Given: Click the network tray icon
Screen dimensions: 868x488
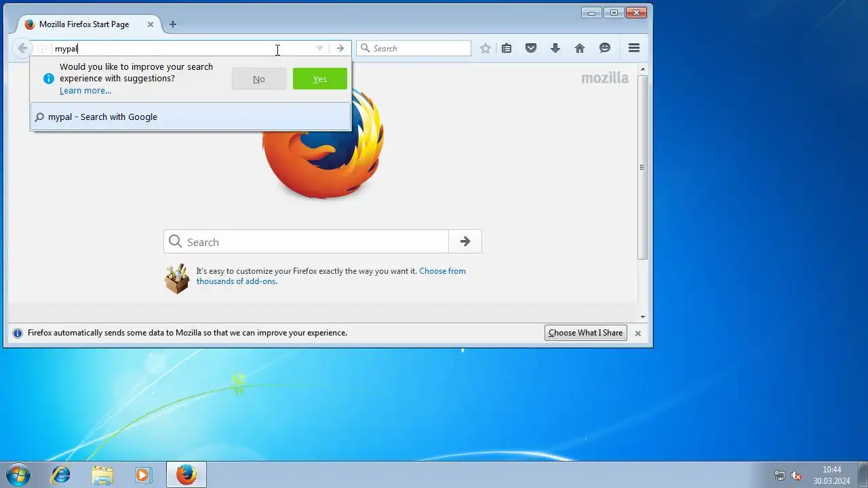Looking at the screenshot, I should click(x=780, y=475).
